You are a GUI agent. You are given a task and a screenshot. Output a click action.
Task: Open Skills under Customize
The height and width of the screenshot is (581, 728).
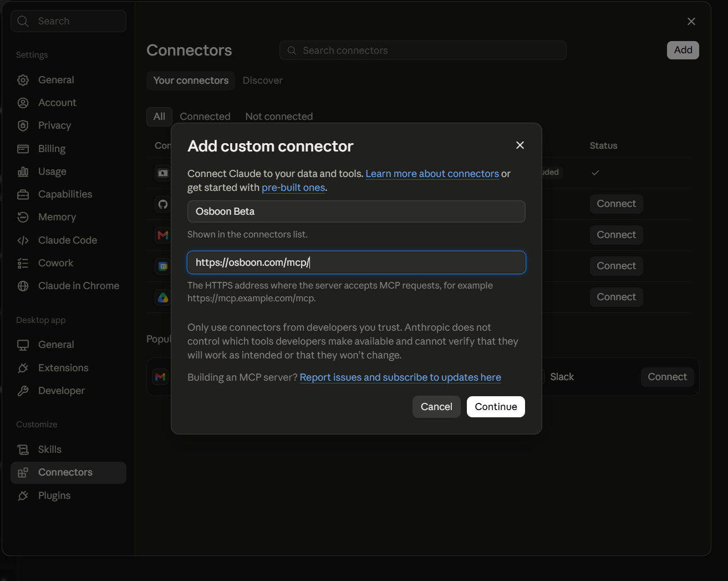68,449
